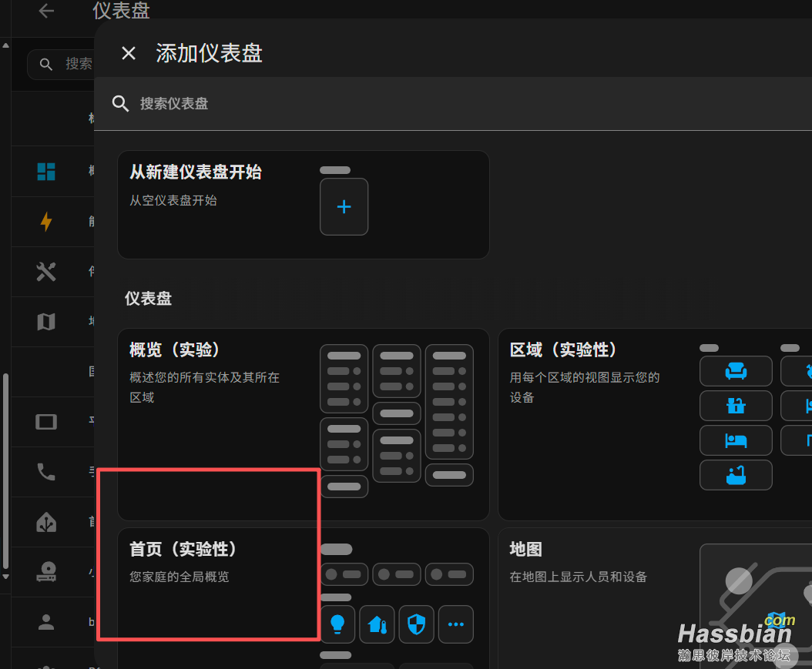Click the 您家庭的全局概览 description text
Image resolution: width=812 pixels, height=669 pixels.
pos(180,577)
